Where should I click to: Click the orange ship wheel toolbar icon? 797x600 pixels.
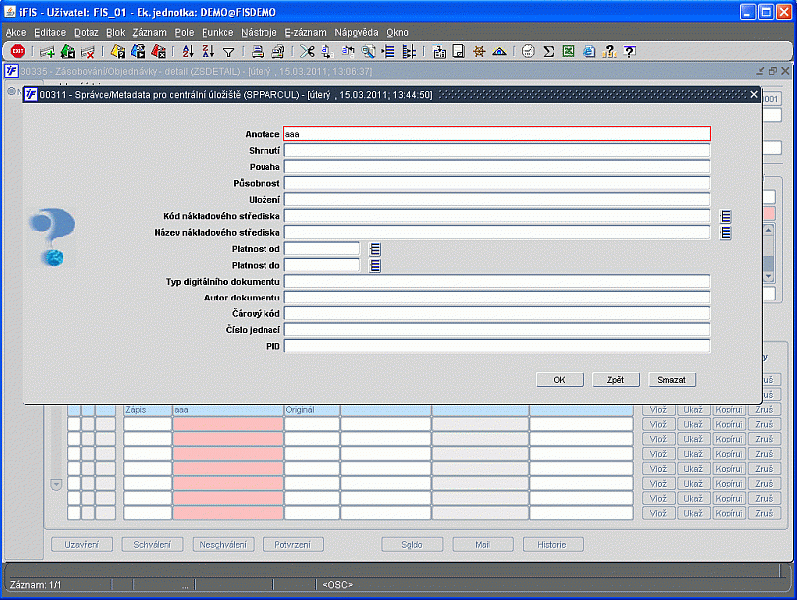coord(479,51)
